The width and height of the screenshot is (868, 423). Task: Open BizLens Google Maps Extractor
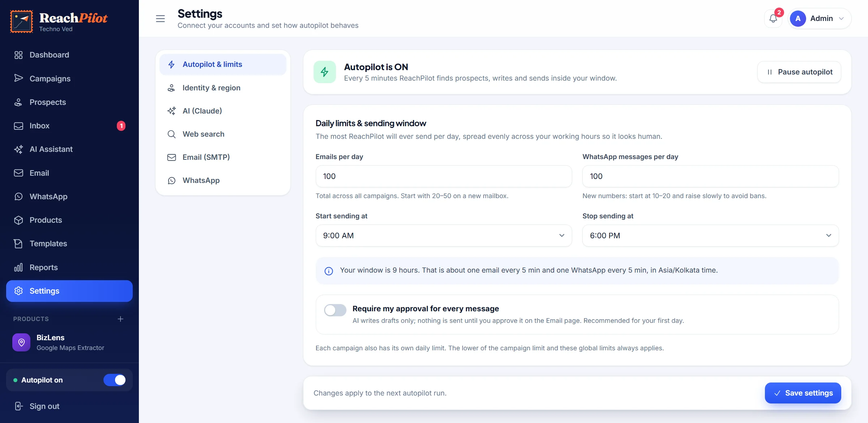pyautogui.click(x=69, y=342)
